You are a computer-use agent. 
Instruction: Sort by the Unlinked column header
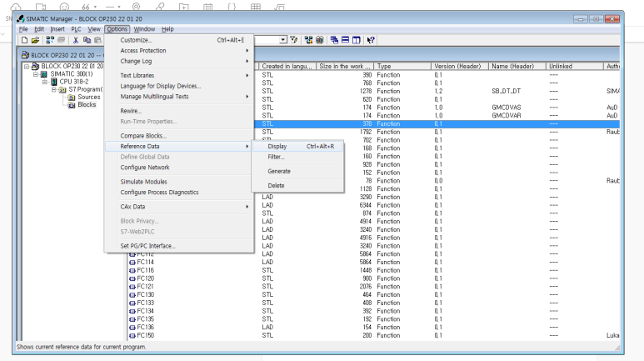(575, 66)
